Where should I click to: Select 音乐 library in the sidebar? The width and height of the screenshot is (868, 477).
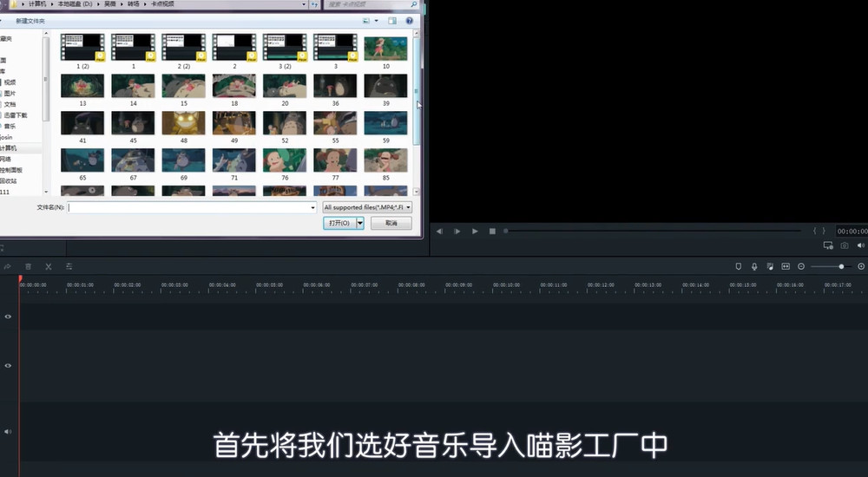10,126
